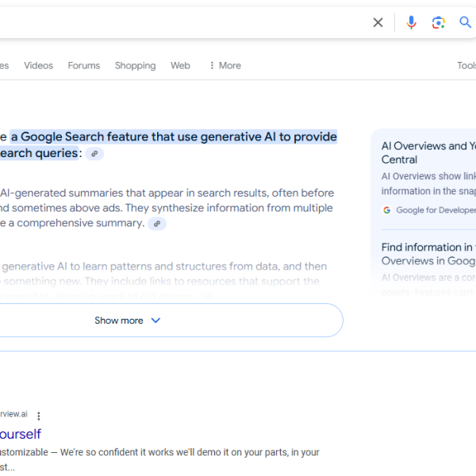Switch to the Shopping tab
The height and width of the screenshot is (476, 476).
coord(136,66)
